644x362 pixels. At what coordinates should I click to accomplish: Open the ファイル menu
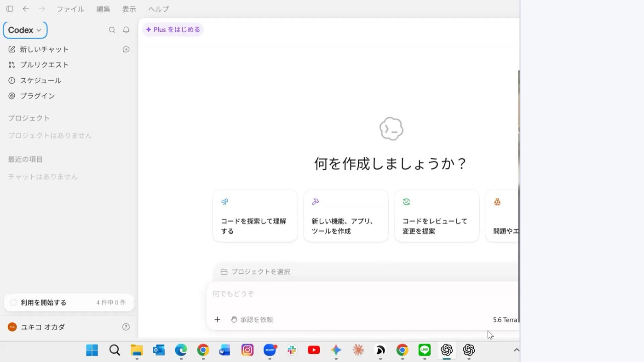point(70,9)
